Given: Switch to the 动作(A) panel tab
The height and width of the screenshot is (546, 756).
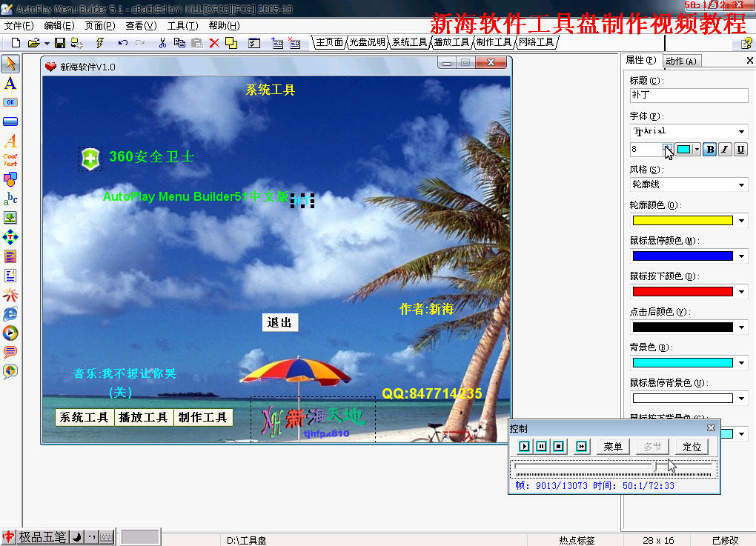Looking at the screenshot, I should coord(681,61).
